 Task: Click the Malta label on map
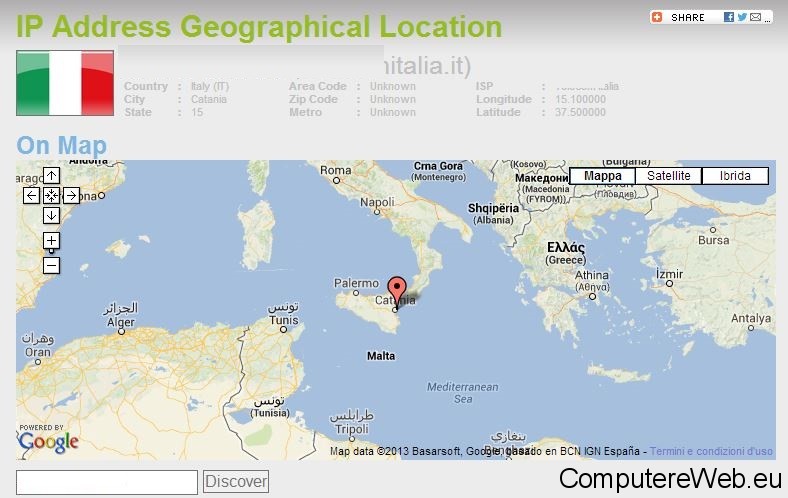click(381, 356)
